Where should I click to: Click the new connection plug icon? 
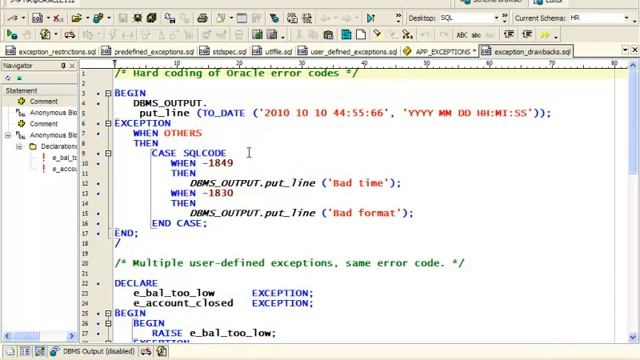click(13, 18)
